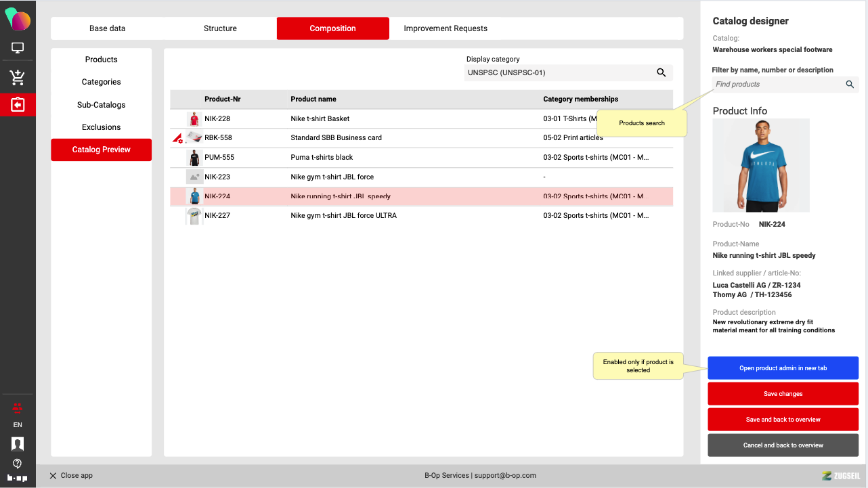Viewport: 868px width, 488px height.
Task: Click the magnifier in Display category field
Action: click(x=661, y=73)
